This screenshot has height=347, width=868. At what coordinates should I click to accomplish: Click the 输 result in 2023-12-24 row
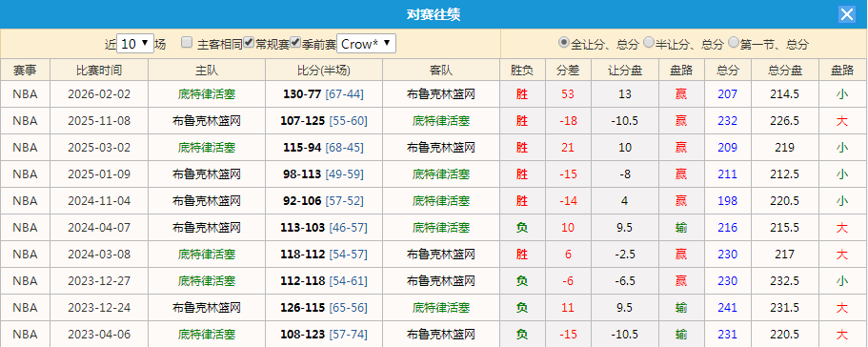coord(681,308)
